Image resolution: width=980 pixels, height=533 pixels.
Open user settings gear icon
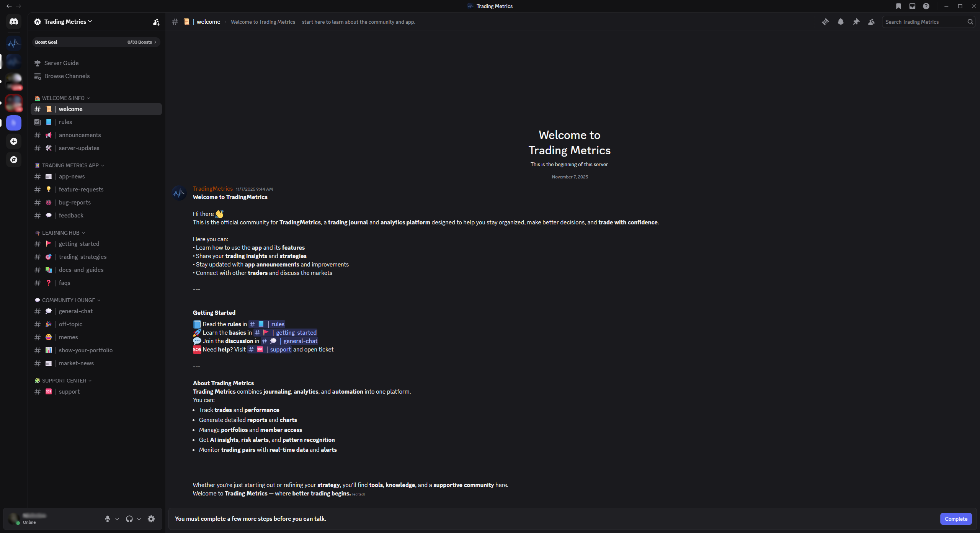(x=151, y=519)
